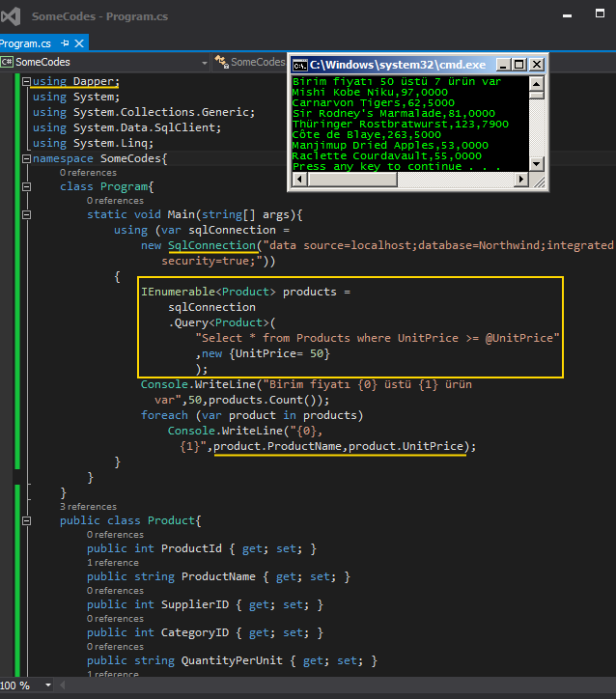Maximize the Visual Studio window
The width and height of the screenshot is (616, 699).
coord(600,14)
